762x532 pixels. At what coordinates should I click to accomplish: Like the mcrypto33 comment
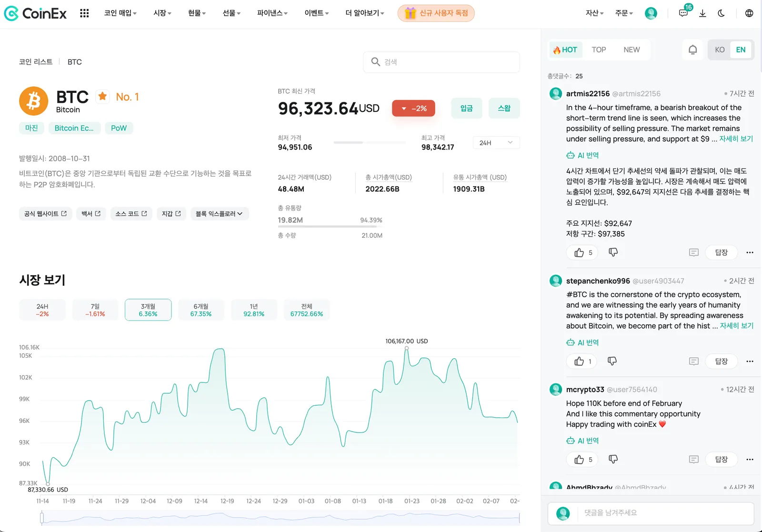coord(582,460)
